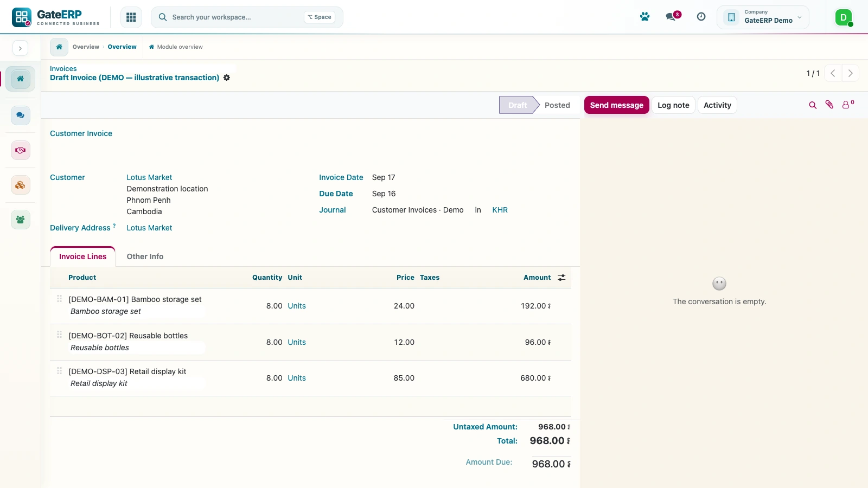Click the Posted status stage
Image resolution: width=868 pixels, height=488 pixels.
point(557,105)
